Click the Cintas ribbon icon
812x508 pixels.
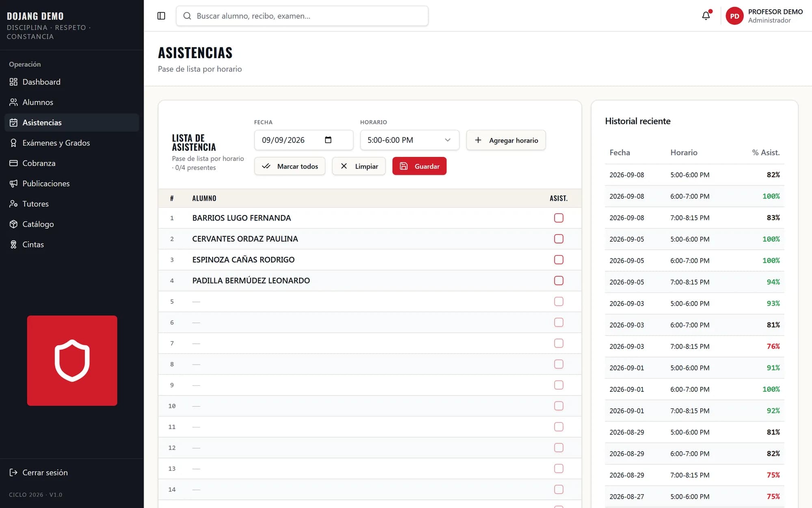point(13,244)
